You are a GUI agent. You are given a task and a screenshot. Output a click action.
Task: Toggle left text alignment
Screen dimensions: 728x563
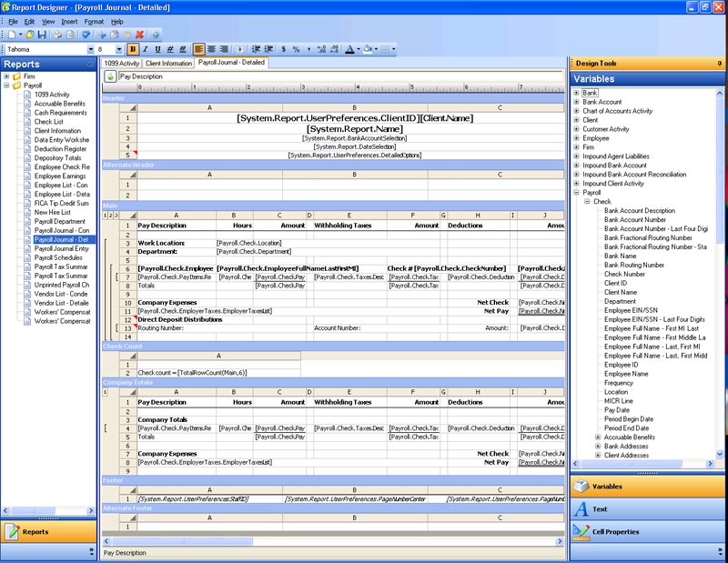[198, 49]
